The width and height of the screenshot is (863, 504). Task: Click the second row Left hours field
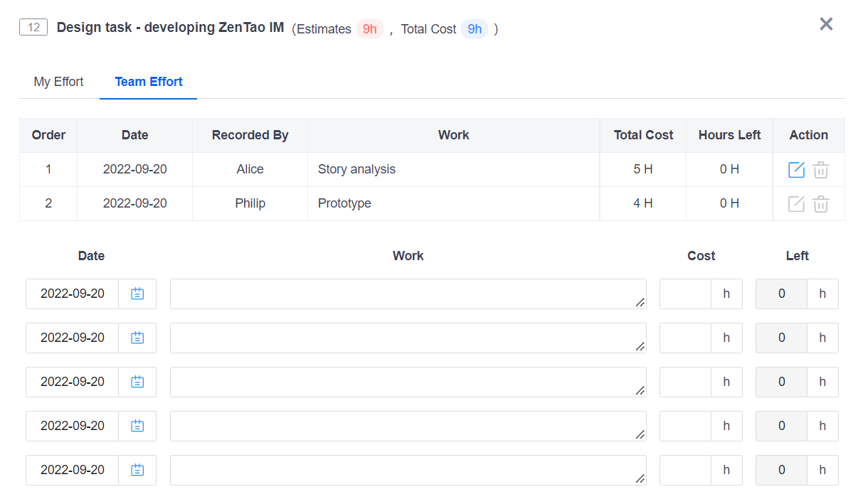click(781, 338)
